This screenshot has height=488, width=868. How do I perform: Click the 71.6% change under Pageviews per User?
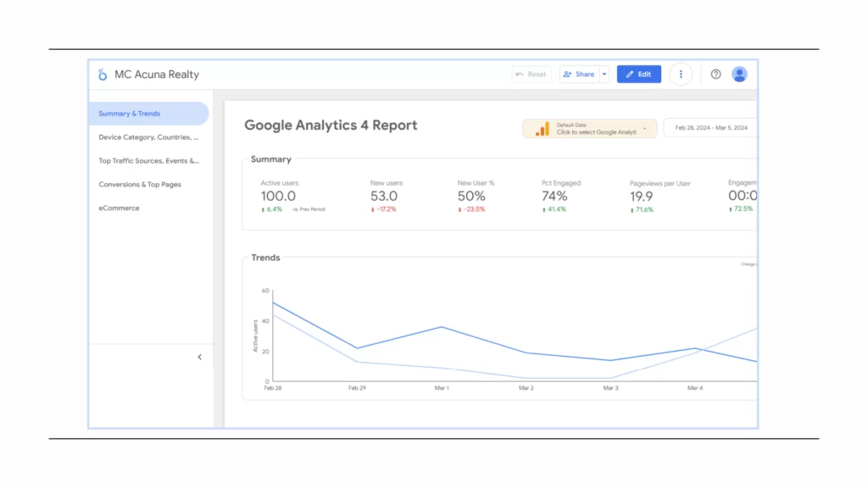(x=642, y=210)
